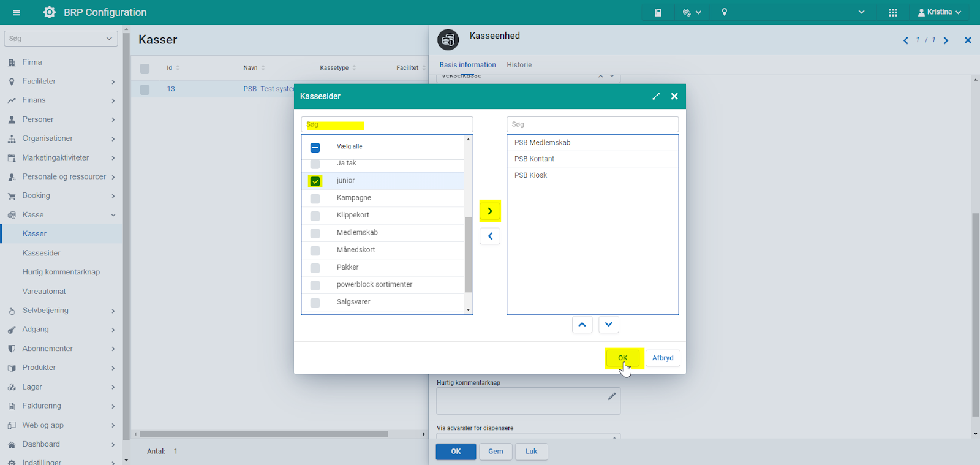Click the BRP Configuration gear logo
The image size is (980, 465).
click(50, 12)
